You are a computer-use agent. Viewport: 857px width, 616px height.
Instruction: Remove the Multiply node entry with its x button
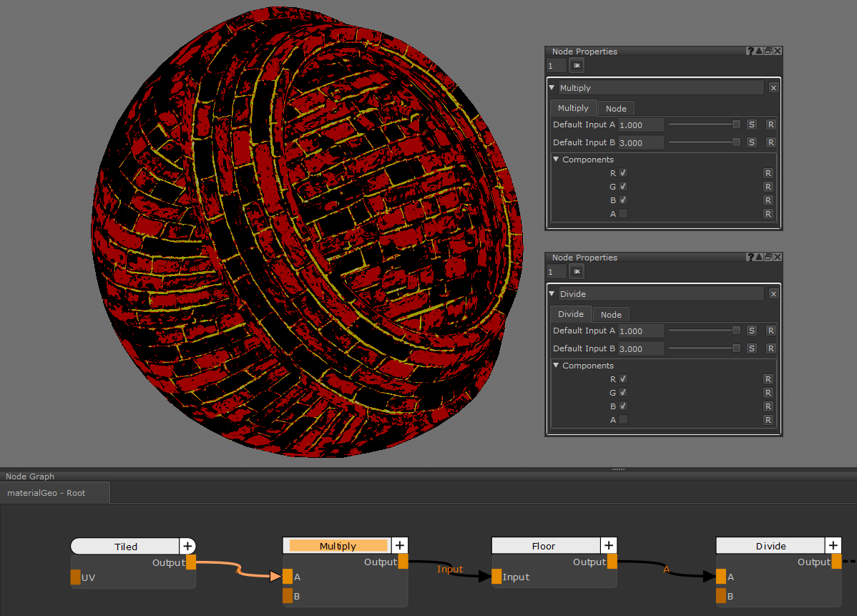tap(773, 88)
